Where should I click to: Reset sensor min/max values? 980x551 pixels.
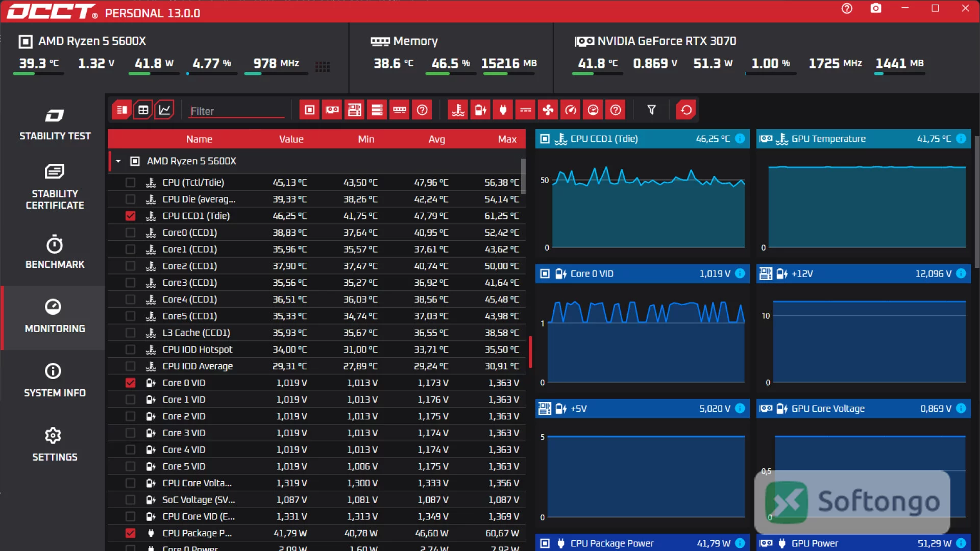pyautogui.click(x=687, y=110)
